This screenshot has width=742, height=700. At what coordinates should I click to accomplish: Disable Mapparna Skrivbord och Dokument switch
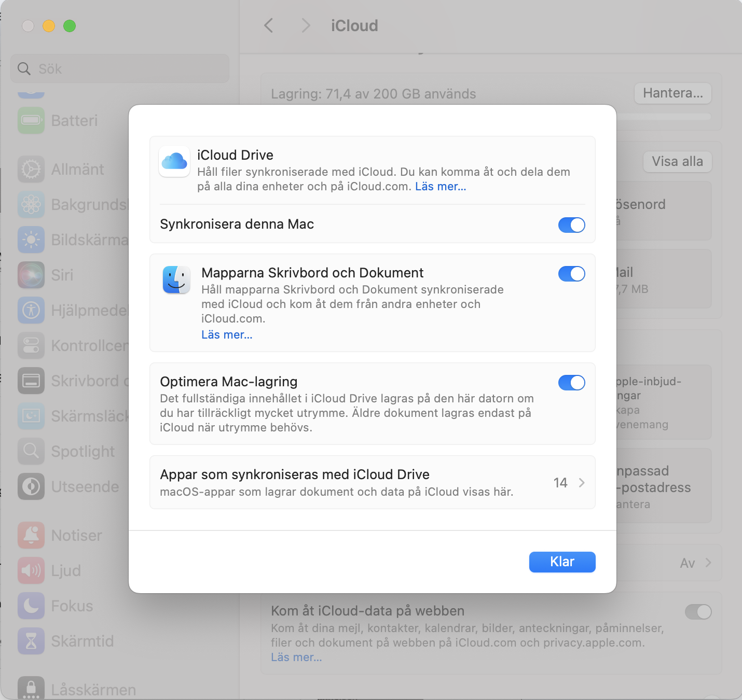(x=572, y=274)
